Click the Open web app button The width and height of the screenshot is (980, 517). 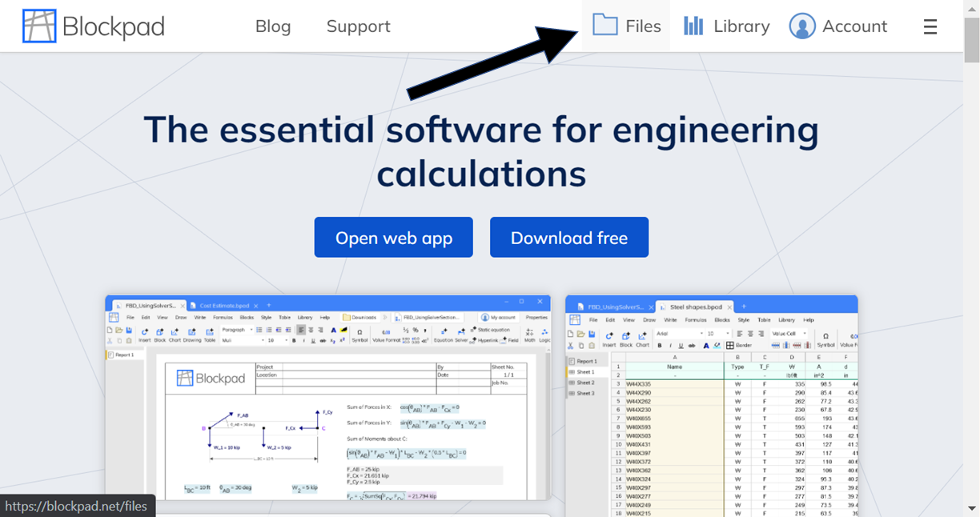click(393, 237)
